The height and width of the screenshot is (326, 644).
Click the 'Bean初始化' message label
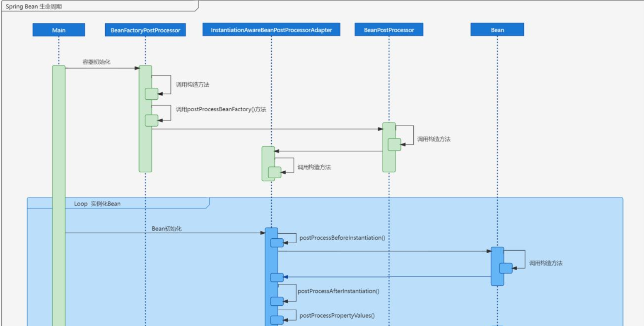coord(166,228)
